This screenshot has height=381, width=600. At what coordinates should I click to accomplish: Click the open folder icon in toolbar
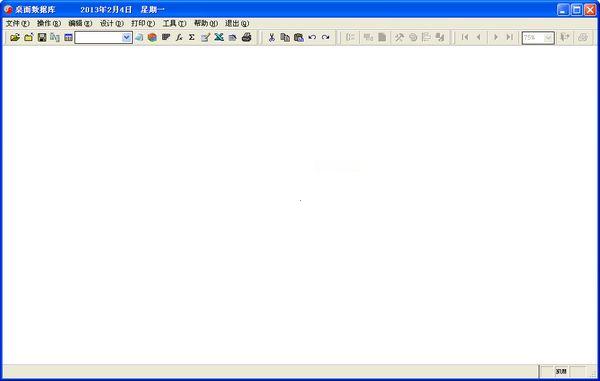[x=15, y=37]
